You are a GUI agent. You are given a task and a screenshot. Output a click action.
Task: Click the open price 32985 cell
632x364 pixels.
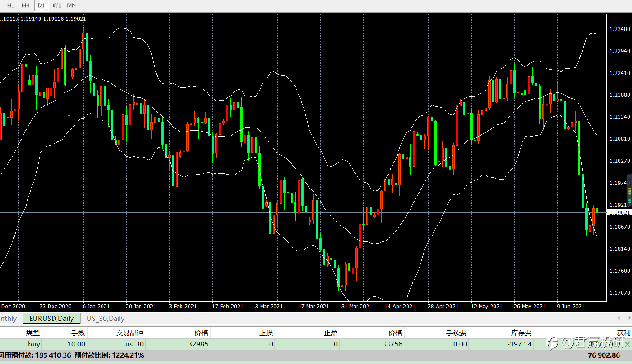(x=199, y=344)
